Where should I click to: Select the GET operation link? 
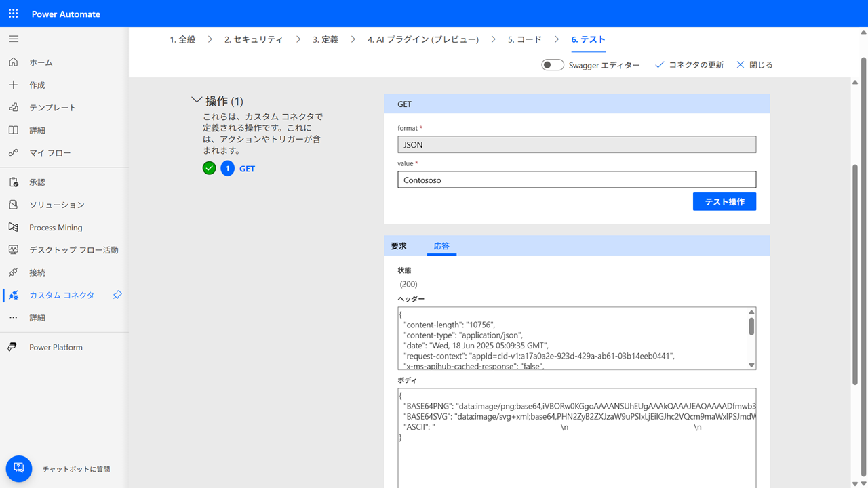coord(247,169)
